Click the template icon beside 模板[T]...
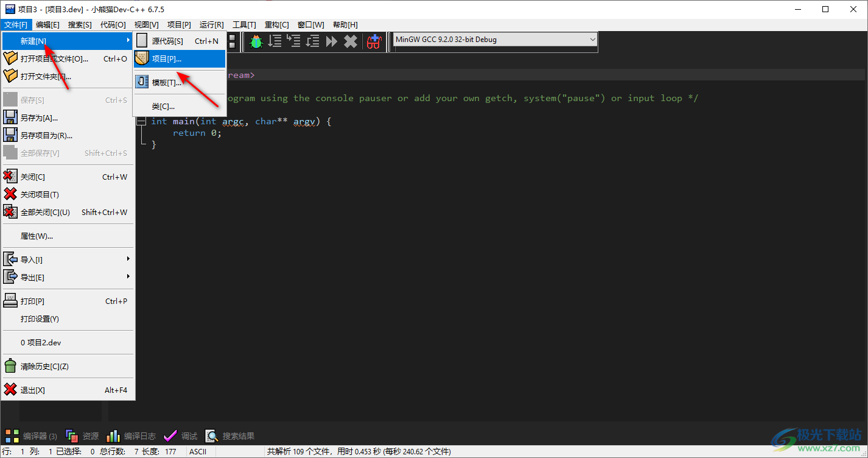 point(142,82)
